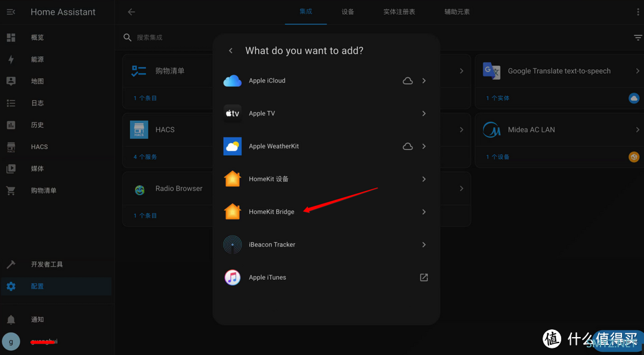644x355 pixels.
Task: Click the Midea AC LAN logo
Action: click(491, 129)
